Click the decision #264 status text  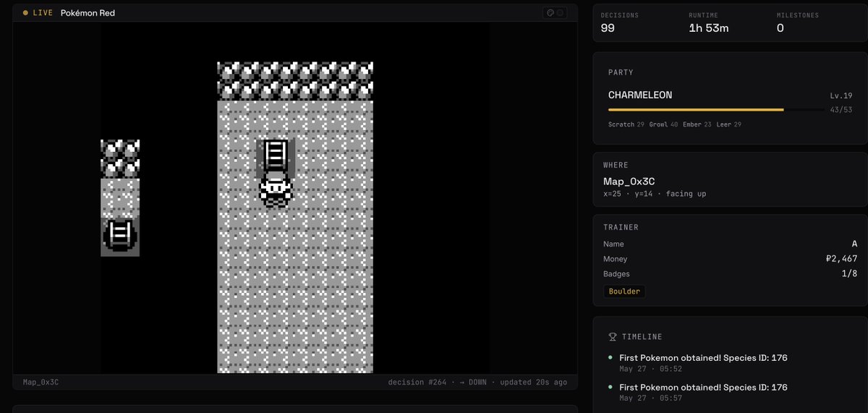click(418, 382)
